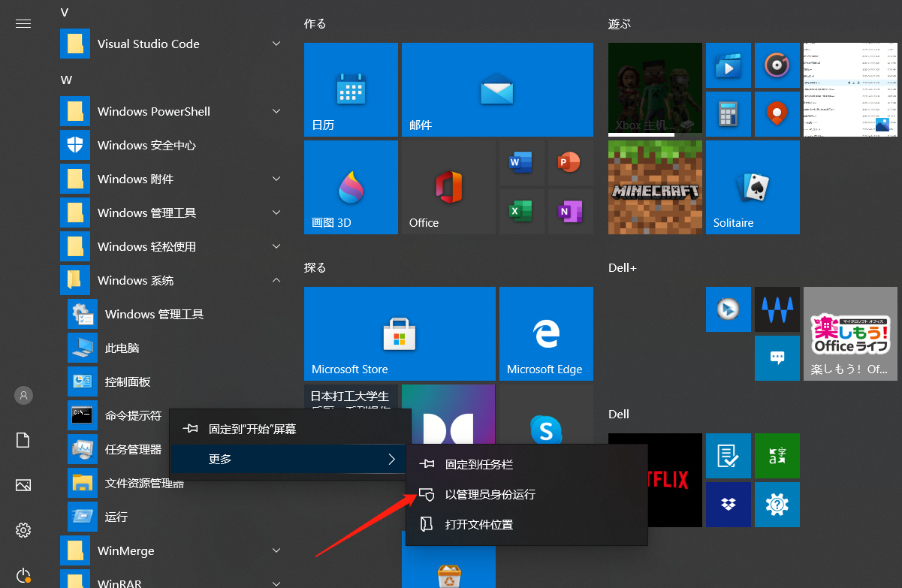The height and width of the screenshot is (588, 902).
Task: Open the Movies & TV tile
Action: coord(729,65)
